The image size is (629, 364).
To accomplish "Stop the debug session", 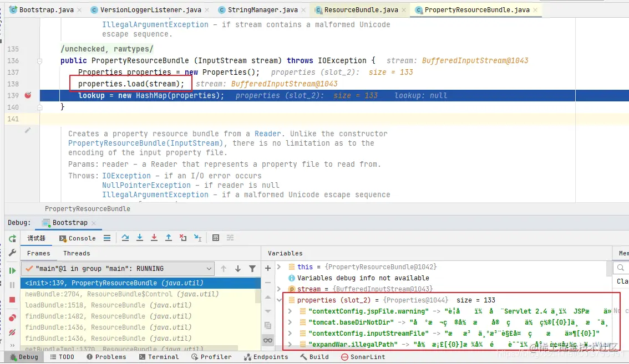I will (12, 300).
